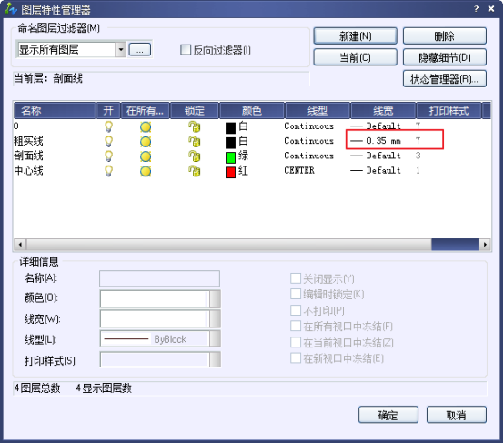
Task: Select the 剖面线 layer name
Action: 28,156
